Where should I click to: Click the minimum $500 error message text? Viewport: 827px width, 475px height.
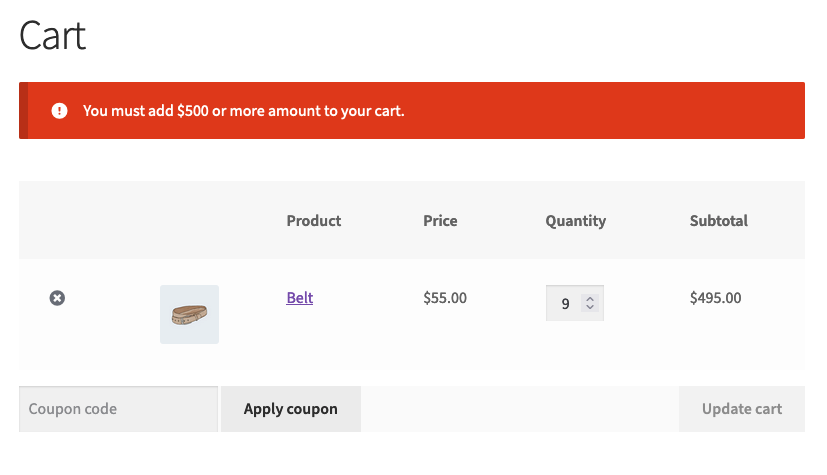click(243, 111)
